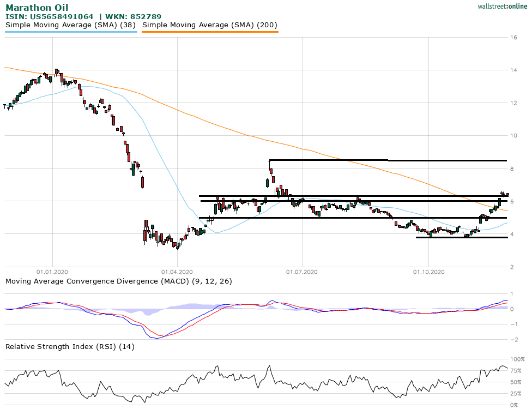Click the MACD trough near -2 in March
This screenshot has width=532, height=409.
point(157,338)
